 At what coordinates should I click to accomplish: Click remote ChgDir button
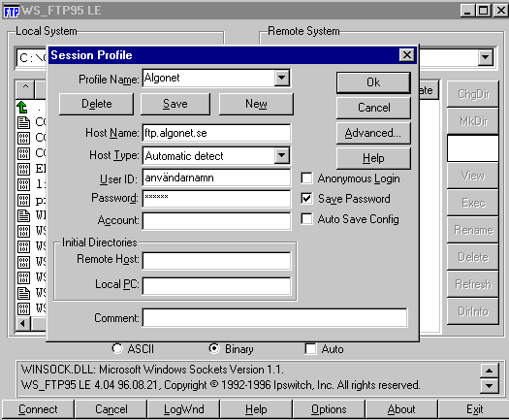coord(473,94)
